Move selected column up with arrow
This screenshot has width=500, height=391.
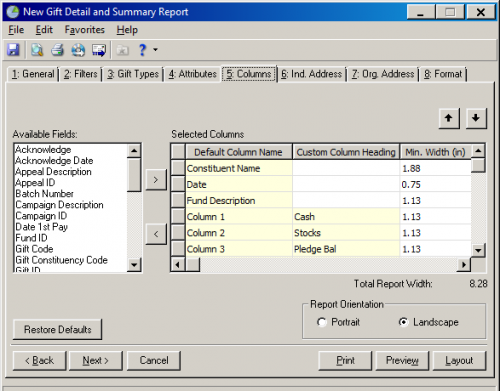tap(449, 118)
